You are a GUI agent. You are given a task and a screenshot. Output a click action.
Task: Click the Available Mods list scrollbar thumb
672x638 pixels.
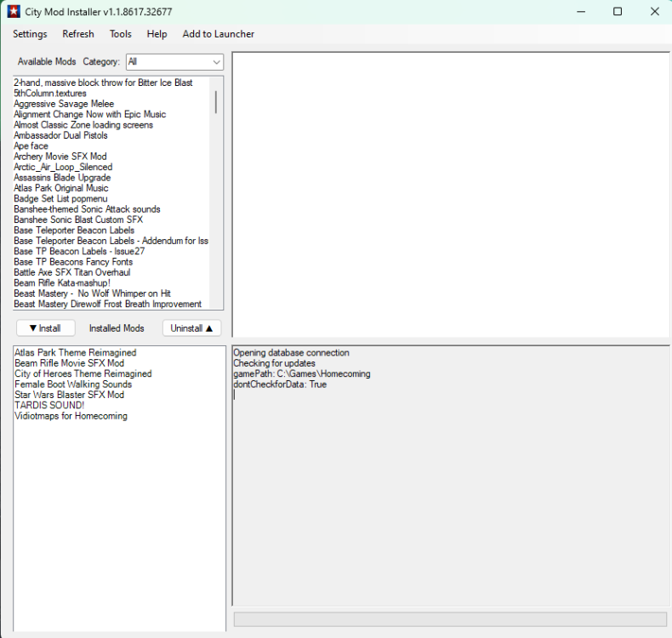click(x=215, y=102)
